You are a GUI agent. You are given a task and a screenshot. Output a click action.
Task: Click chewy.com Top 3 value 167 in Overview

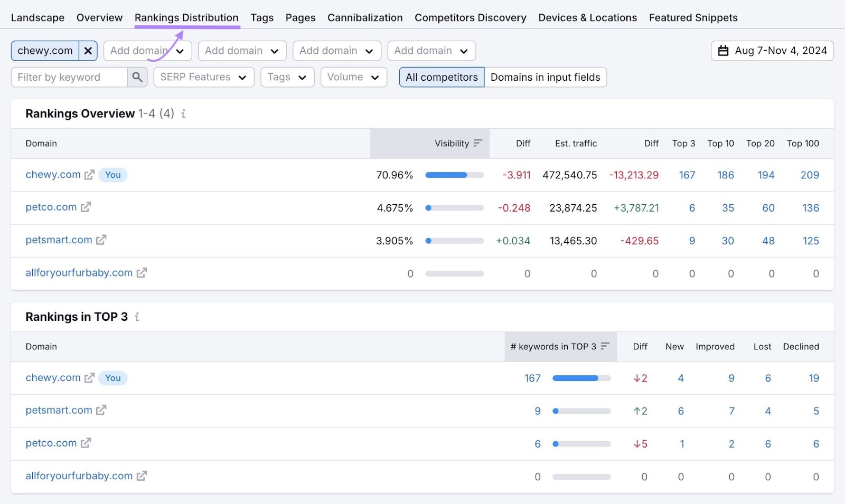click(687, 175)
